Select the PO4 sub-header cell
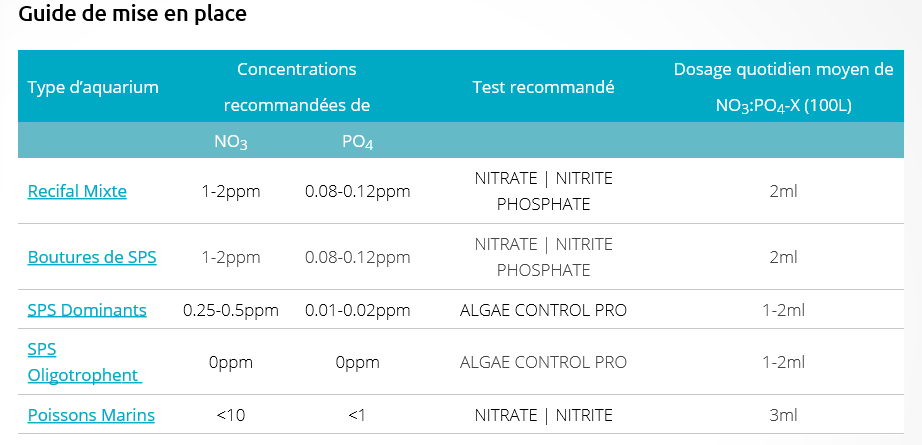Viewport: 922px width, 445px height. [358, 142]
